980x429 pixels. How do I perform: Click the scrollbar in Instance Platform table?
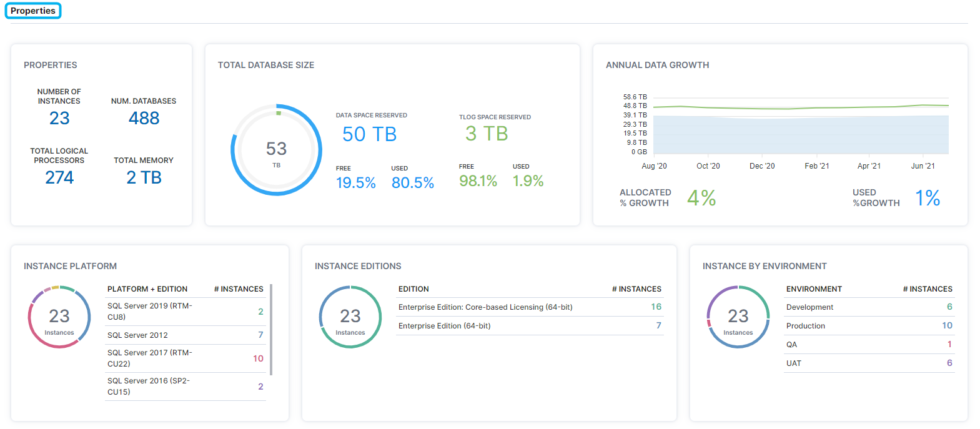(271, 330)
